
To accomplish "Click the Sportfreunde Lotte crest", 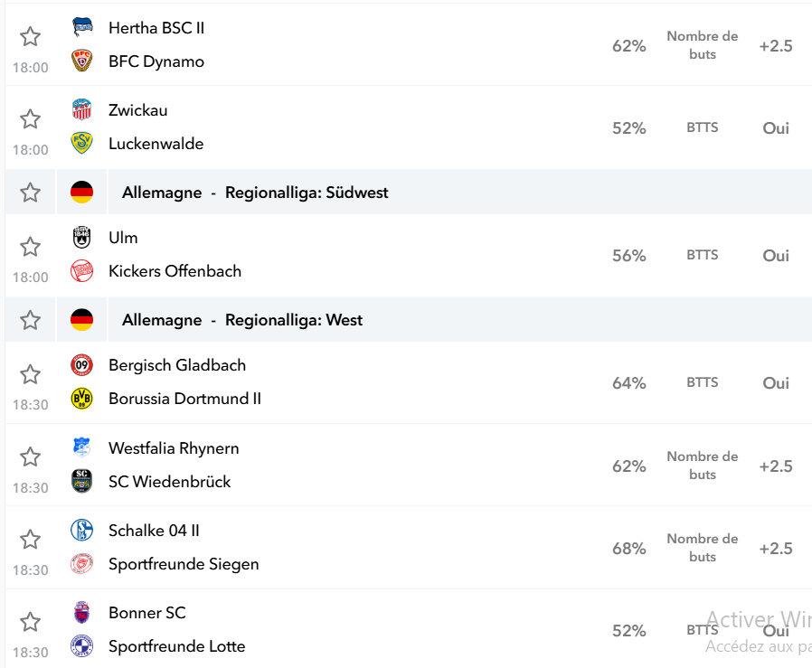I will click(81, 645).
